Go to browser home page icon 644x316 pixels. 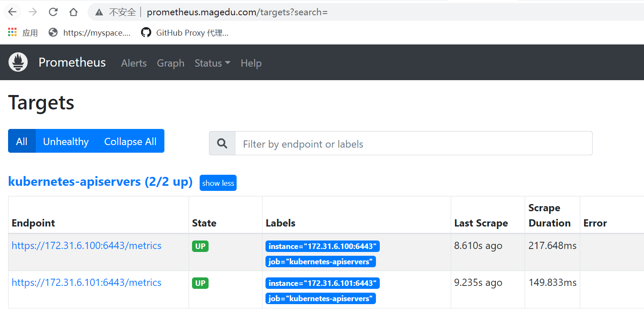click(73, 12)
